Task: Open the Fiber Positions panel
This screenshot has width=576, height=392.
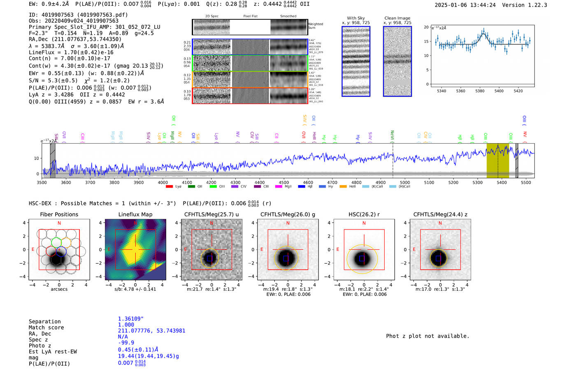Action: click(59, 250)
